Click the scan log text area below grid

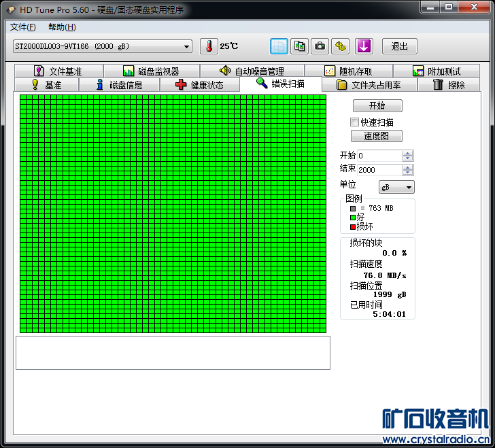[173, 353]
